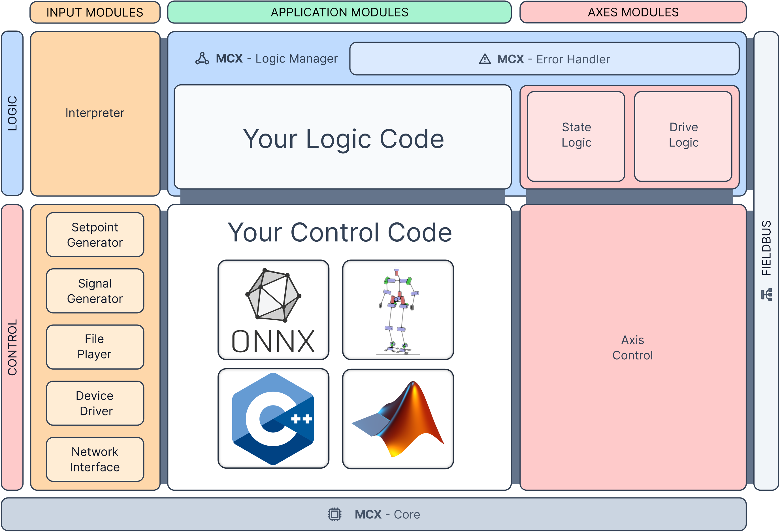
Task: Click the ONNX logo tile
Action: coord(273,310)
